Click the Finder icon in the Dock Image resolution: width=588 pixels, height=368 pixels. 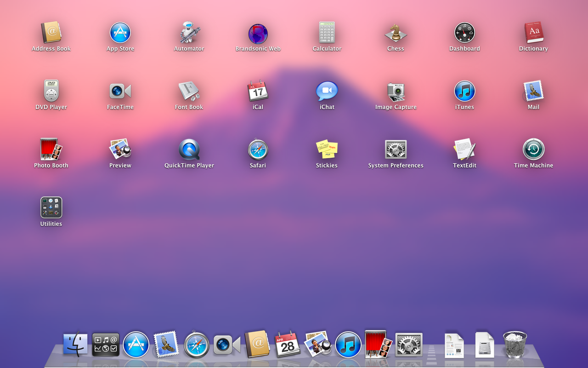pos(75,344)
